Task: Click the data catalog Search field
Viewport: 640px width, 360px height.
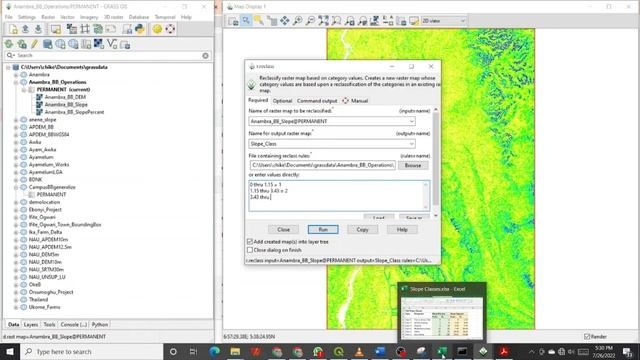Action: click(x=107, y=56)
